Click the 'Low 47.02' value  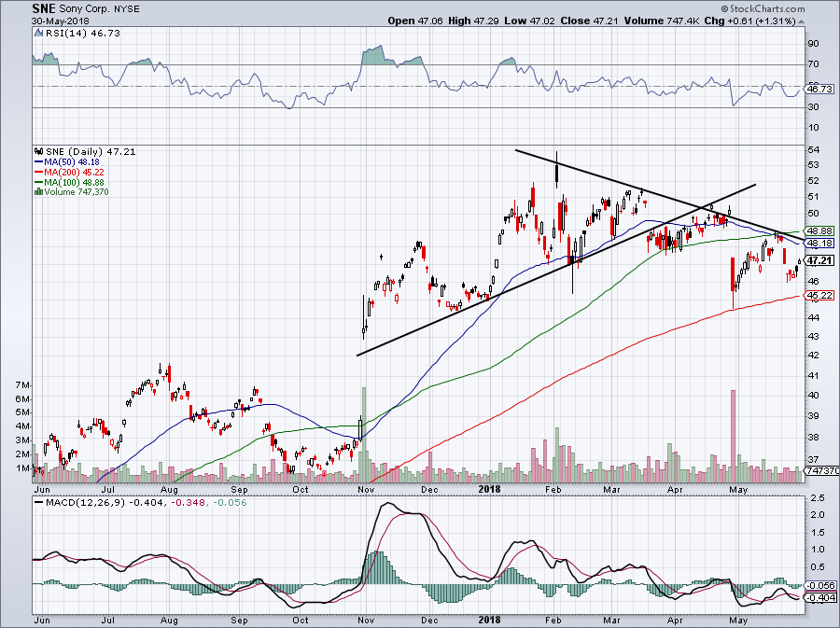530,21
